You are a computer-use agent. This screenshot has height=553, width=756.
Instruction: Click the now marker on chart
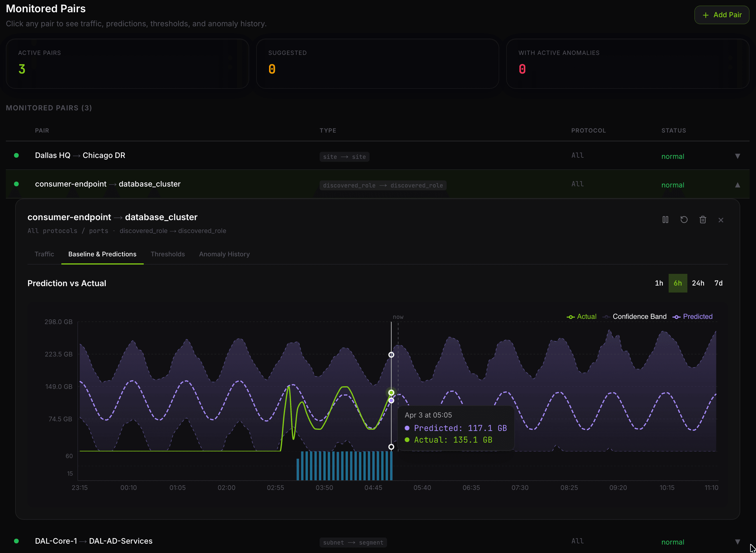tap(398, 317)
